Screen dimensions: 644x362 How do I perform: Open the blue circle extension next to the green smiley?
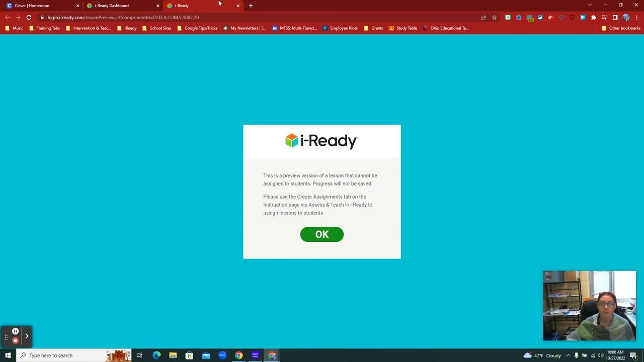tap(518, 18)
